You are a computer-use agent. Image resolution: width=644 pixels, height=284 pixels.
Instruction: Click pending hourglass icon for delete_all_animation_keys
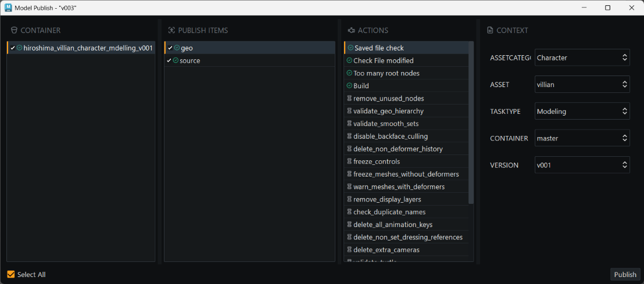349,225
